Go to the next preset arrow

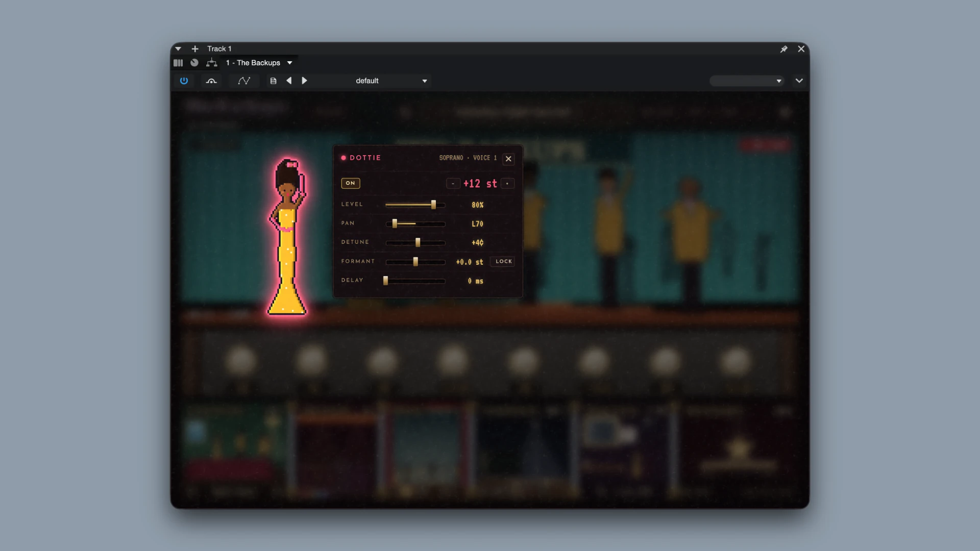point(304,81)
